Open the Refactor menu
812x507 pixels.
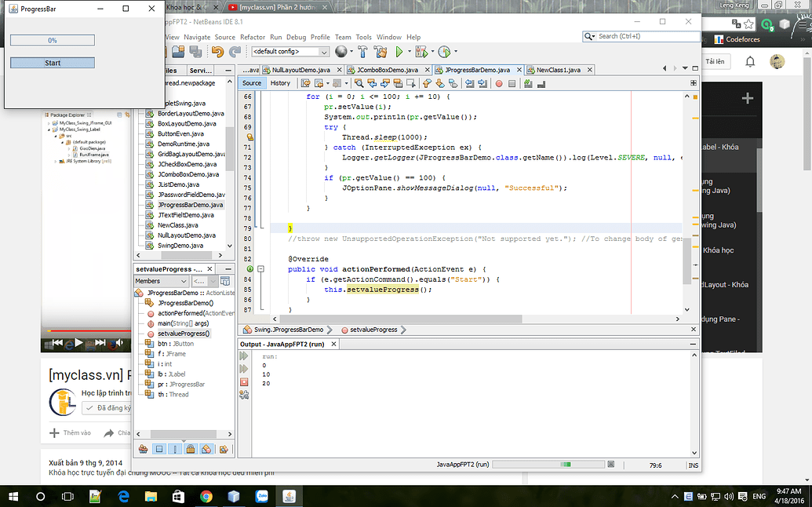pyautogui.click(x=253, y=36)
